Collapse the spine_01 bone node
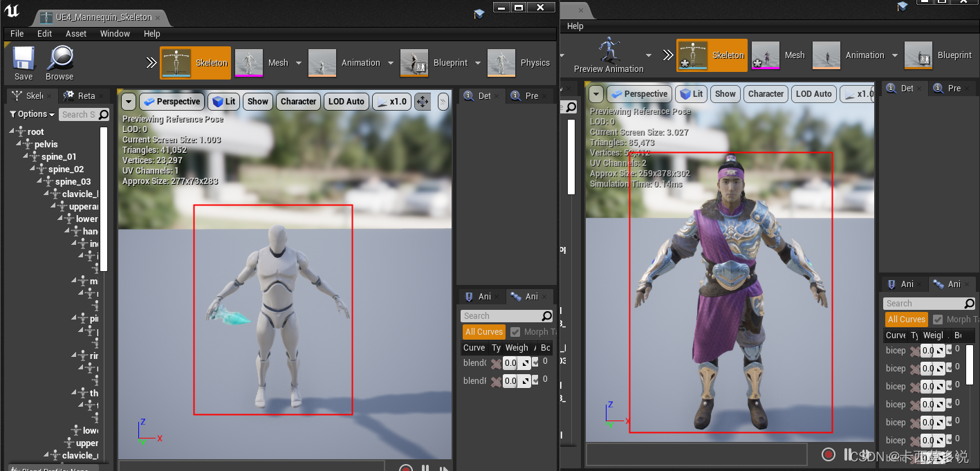This screenshot has width=980, height=471. pos(26,156)
